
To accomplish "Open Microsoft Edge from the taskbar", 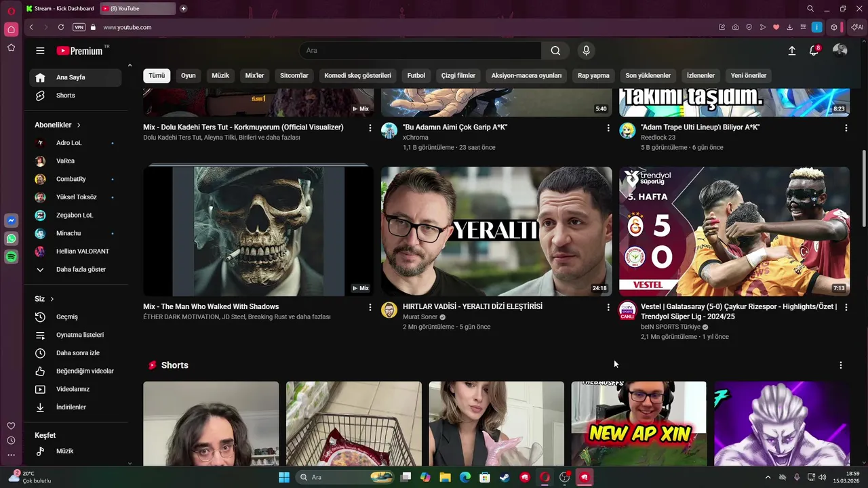I will [x=465, y=477].
